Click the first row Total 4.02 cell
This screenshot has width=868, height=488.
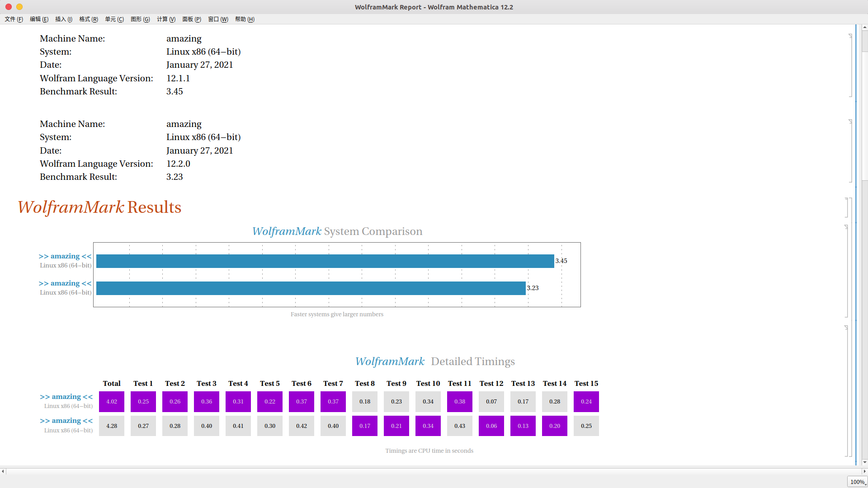[x=112, y=402]
